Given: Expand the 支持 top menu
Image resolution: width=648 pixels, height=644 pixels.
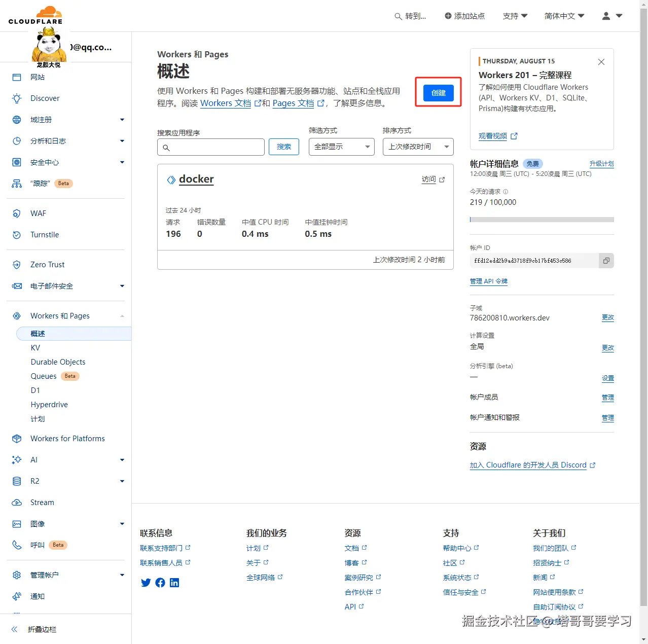Looking at the screenshot, I should tap(515, 16).
